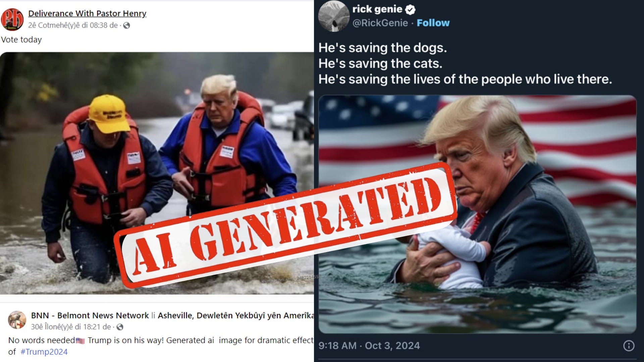Open the #Trump2024 hashtag
Image resolution: width=644 pixels, height=362 pixels.
click(44, 352)
